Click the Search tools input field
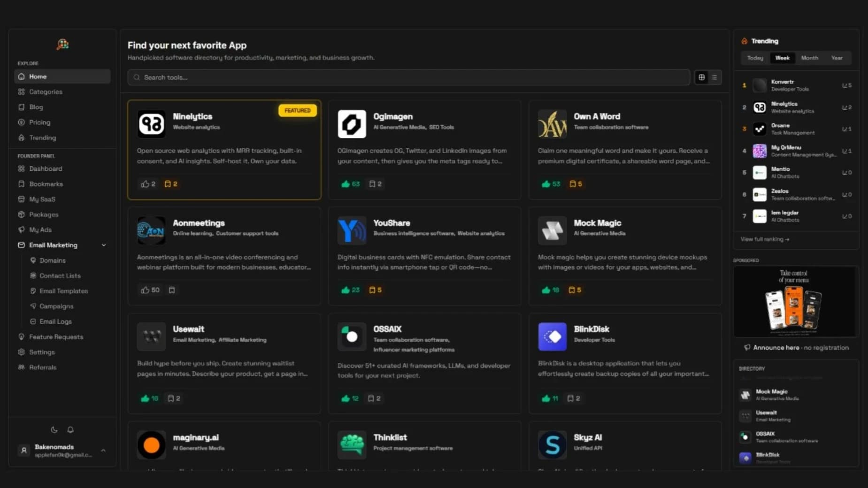This screenshot has height=488, width=868. (408, 77)
